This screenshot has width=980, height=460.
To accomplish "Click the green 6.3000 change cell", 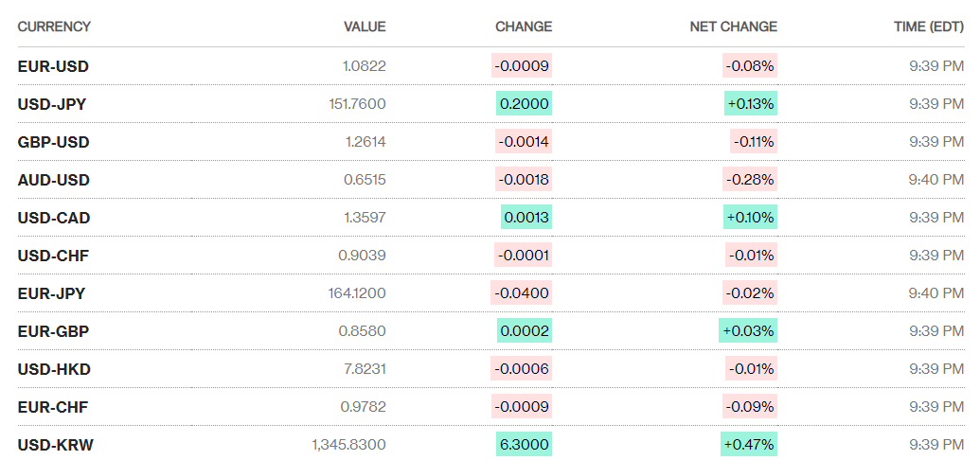I will 524,444.
